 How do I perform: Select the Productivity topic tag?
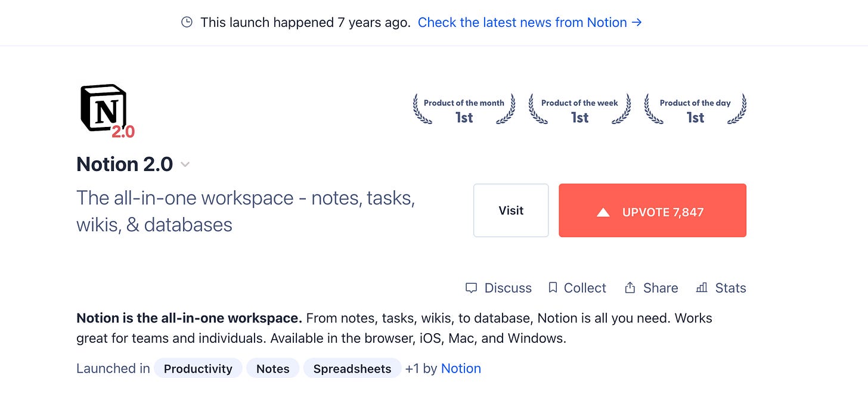198,368
